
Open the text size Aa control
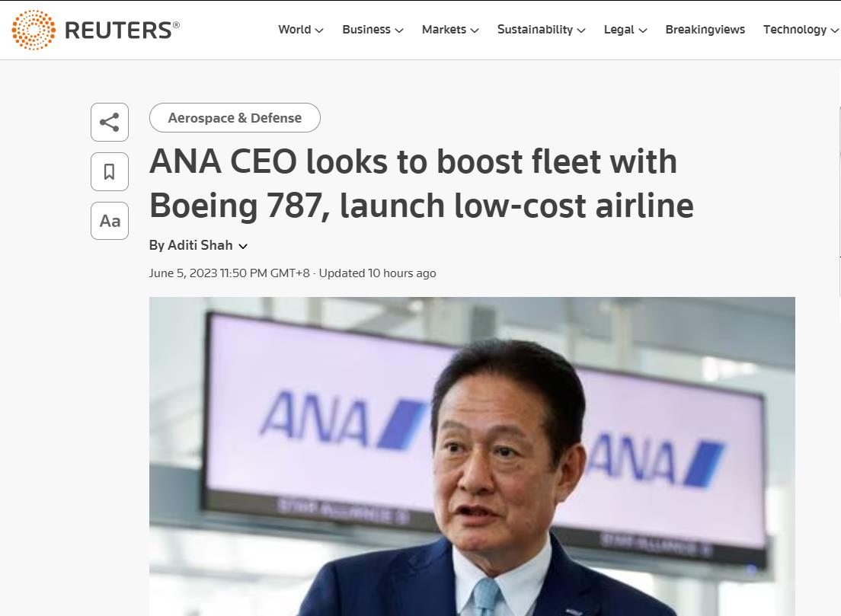pyautogui.click(x=110, y=221)
